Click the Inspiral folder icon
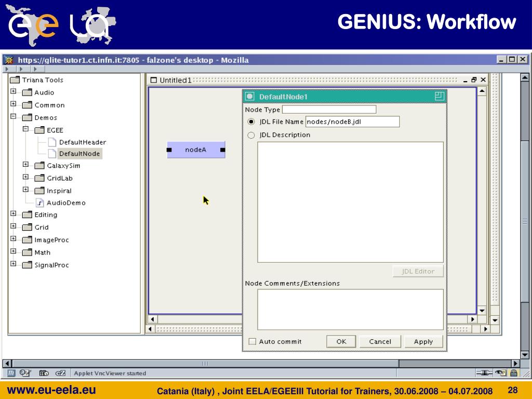532x399 pixels. click(x=39, y=191)
